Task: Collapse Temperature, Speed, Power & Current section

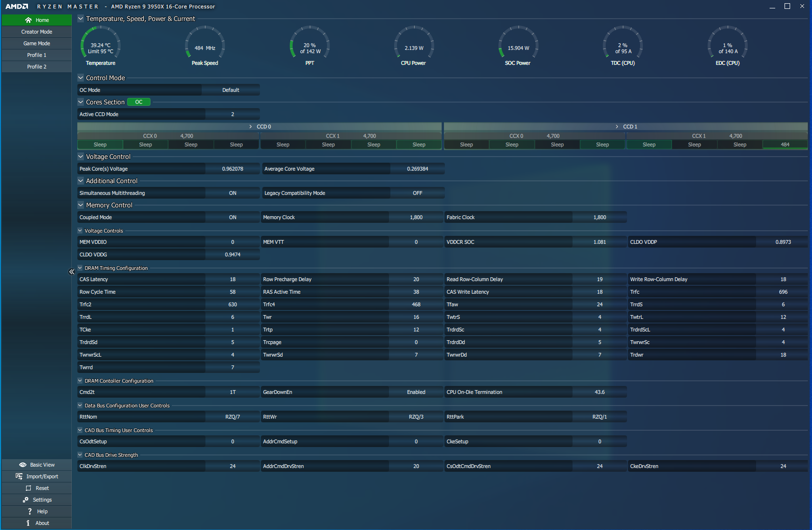Action: (81, 19)
